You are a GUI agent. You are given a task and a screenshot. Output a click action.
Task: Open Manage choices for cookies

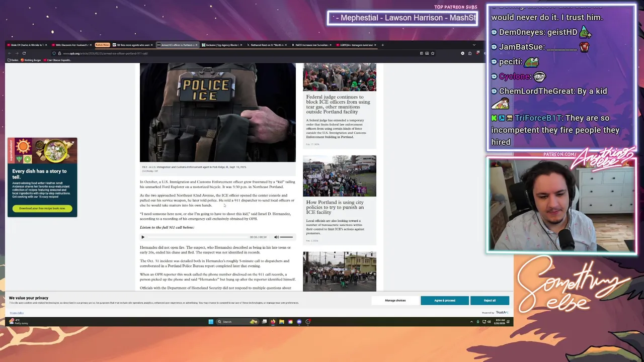pos(395,300)
